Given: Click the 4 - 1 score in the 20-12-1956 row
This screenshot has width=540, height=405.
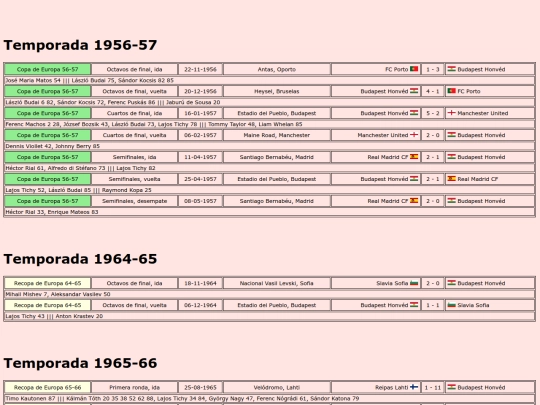Looking at the screenshot, I should (x=433, y=91).
